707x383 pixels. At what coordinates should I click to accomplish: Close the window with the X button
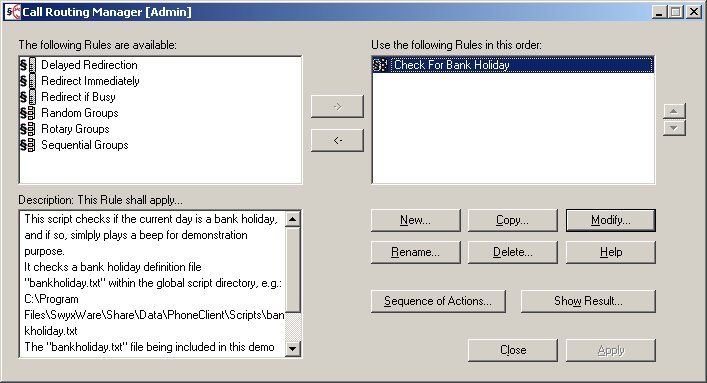click(x=693, y=12)
